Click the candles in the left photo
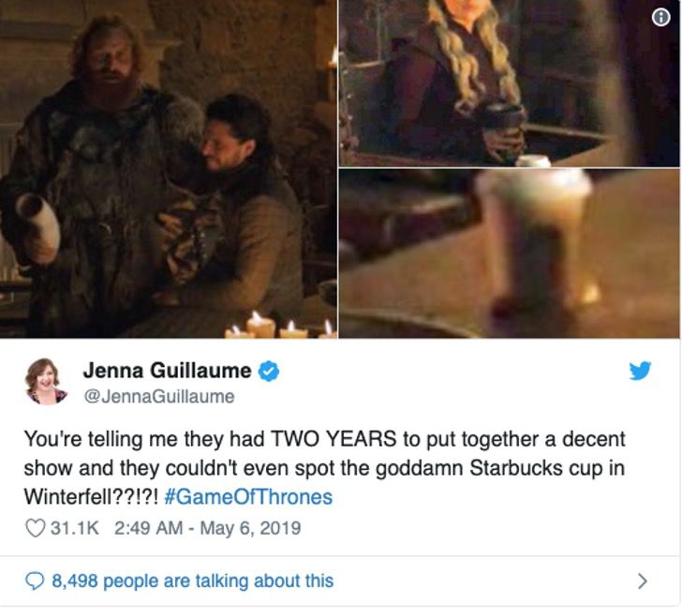 coord(280,325)
